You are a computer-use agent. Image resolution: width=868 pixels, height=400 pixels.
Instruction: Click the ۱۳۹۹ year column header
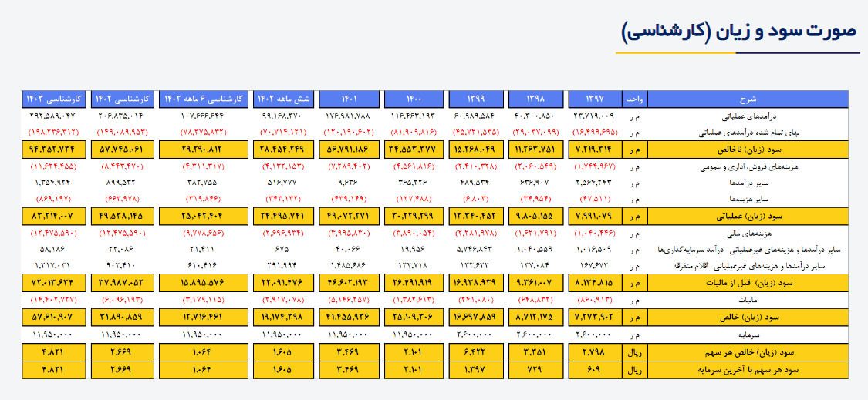(477, 99)
